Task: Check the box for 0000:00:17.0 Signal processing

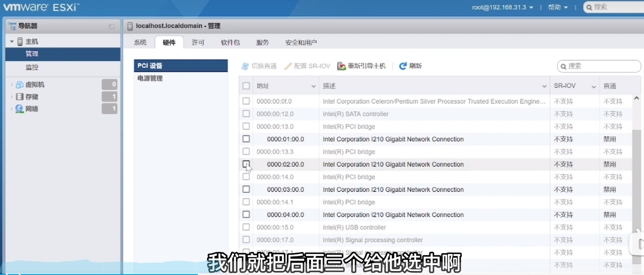Action: 246,240
